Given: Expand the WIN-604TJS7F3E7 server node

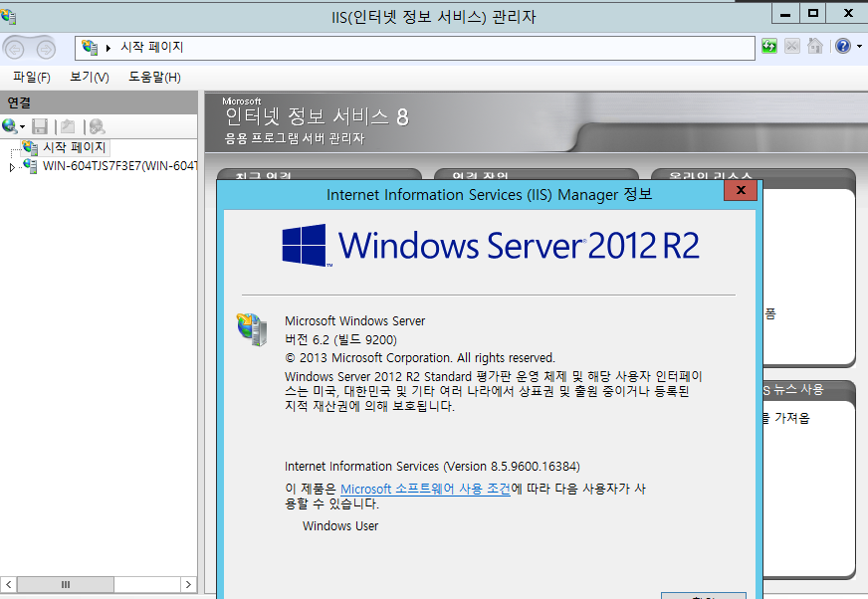Looking at the screenshot, I should point(12,167).
